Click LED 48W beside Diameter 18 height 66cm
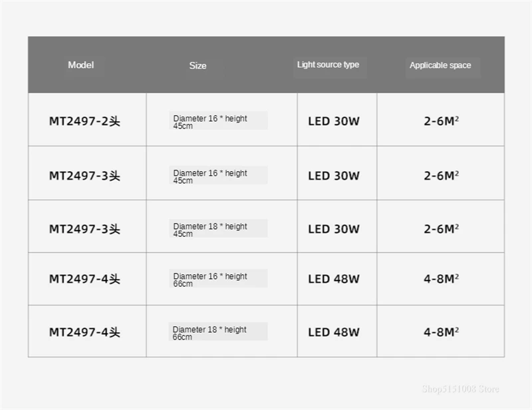The image size is (532, 410). point(334,332)
